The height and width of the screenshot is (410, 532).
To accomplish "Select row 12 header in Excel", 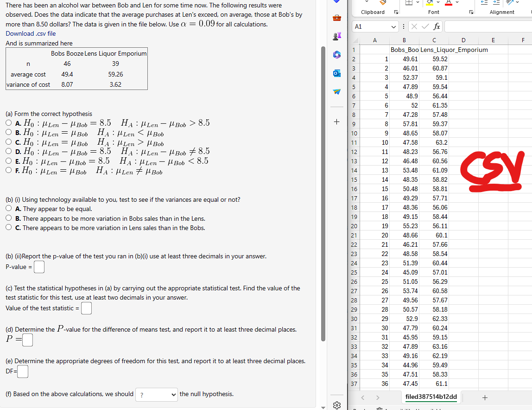I will [x=354, y=152].
